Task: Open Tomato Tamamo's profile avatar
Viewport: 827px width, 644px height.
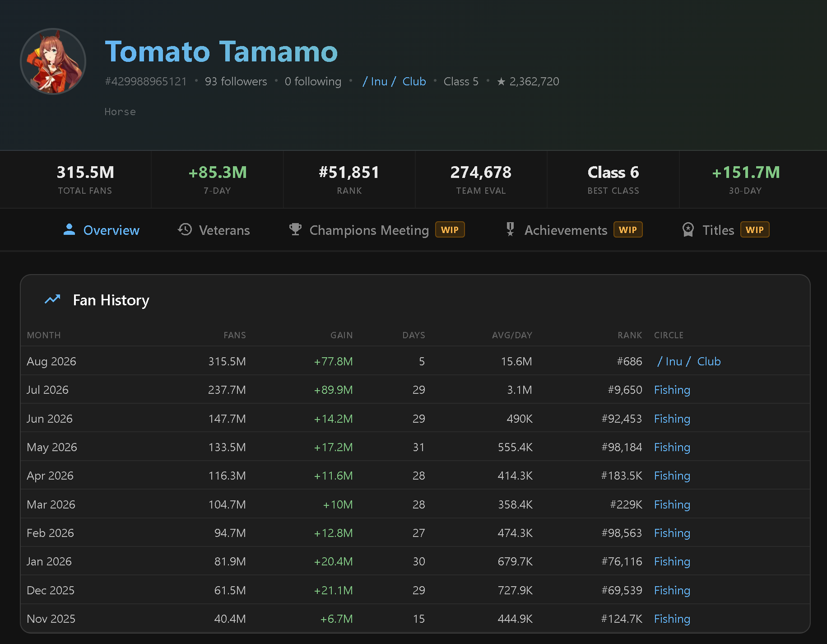Action: 53,61
